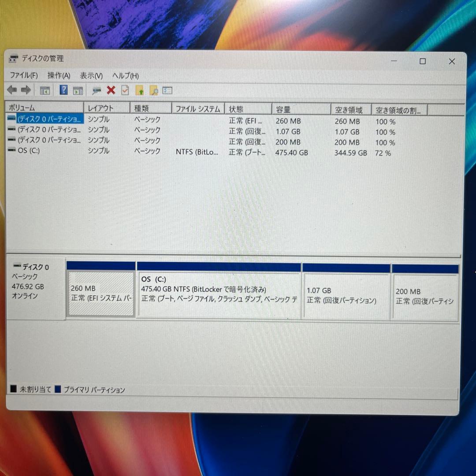Select the 200 MB recovery partition block

424,294
